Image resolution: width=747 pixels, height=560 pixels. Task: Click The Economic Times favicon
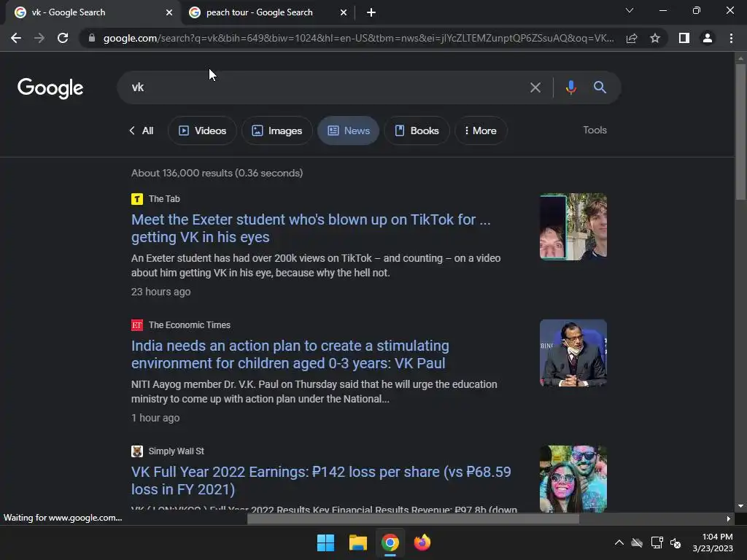coord(137,325)
